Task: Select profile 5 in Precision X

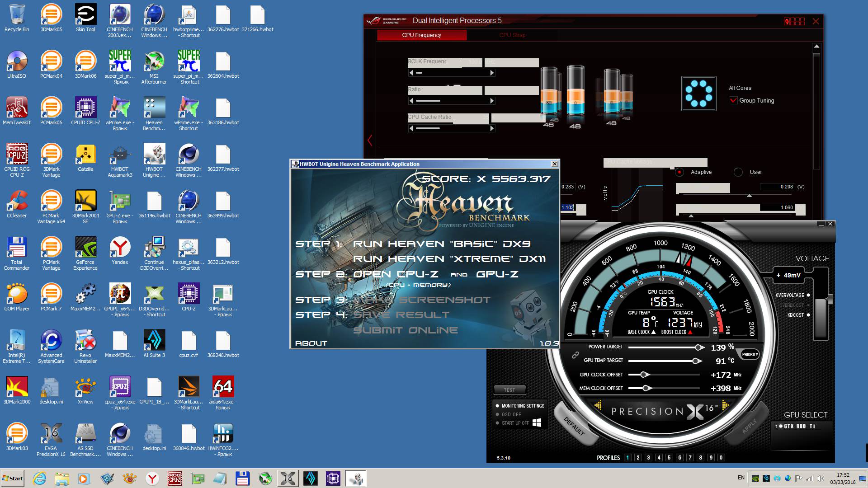Action: (669, 457)
